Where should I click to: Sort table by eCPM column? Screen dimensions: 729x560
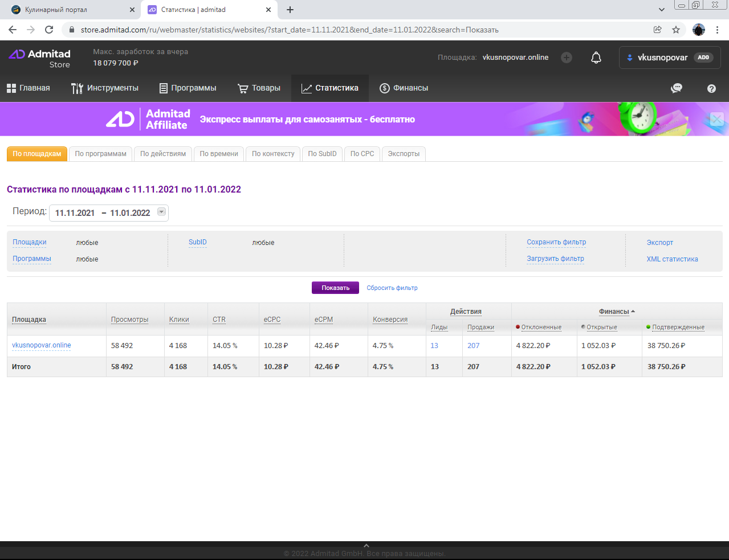pos(324,320)
